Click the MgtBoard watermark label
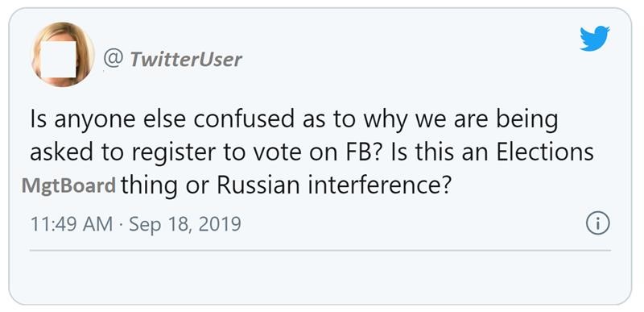The image size is (644, 312). [x=68, y=185]
